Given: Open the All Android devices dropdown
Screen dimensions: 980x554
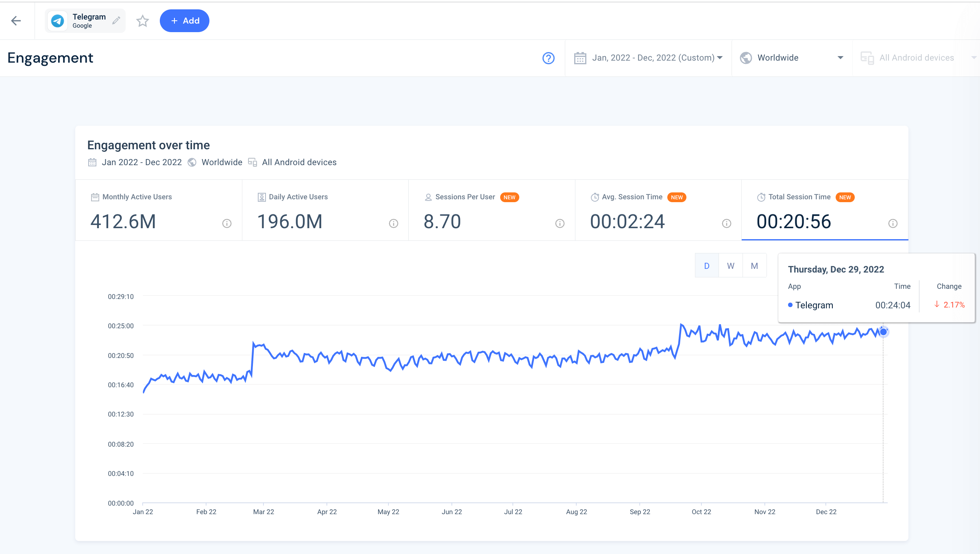Looking at the screenshot, I should click(917, 58).
